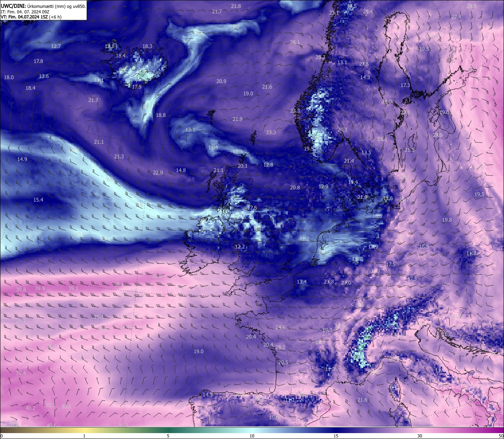The width and height of the screenshot is (504, 439).
Task: Click the 22.4 value label
Action: [456, 17]
